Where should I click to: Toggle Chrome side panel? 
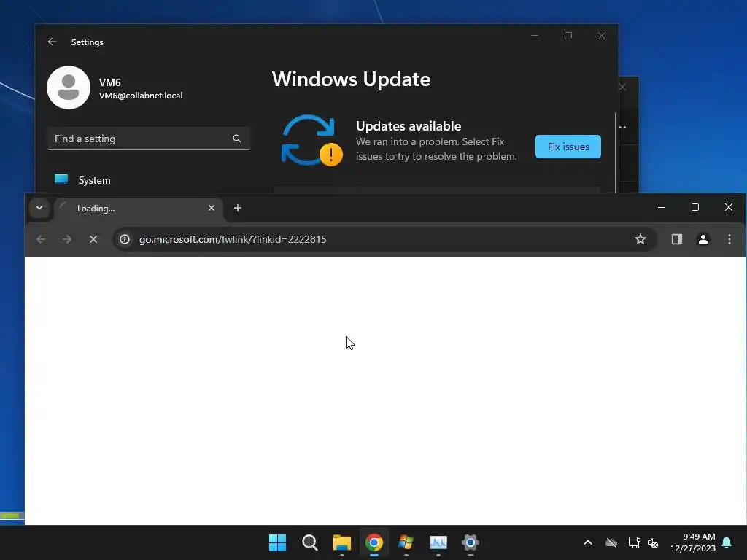click(677, 239)
